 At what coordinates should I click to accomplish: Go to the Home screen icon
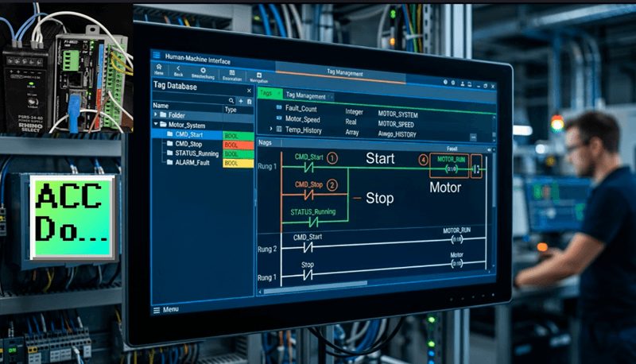(159, 67)
